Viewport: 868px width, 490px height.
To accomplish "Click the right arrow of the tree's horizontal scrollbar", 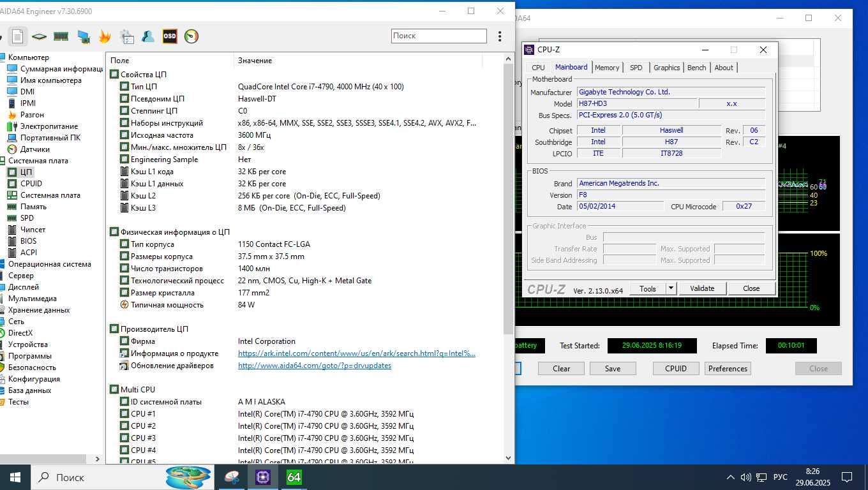I will coord(98,459).
